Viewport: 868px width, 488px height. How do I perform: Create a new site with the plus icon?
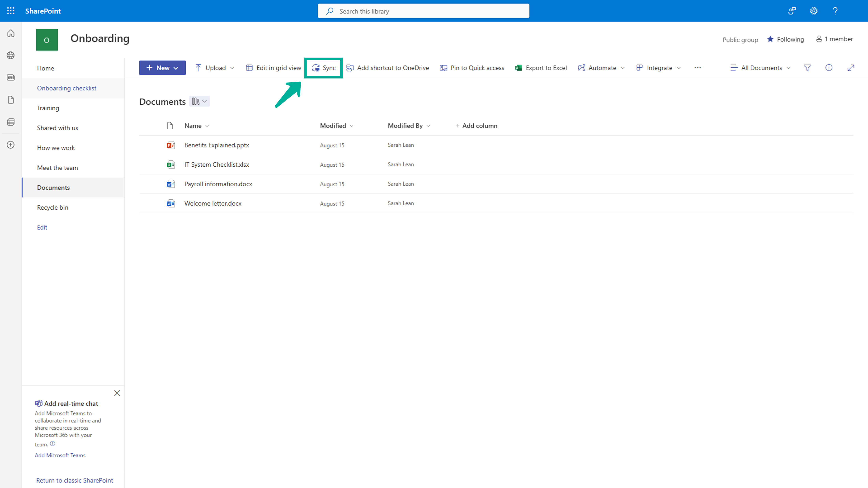10,145
